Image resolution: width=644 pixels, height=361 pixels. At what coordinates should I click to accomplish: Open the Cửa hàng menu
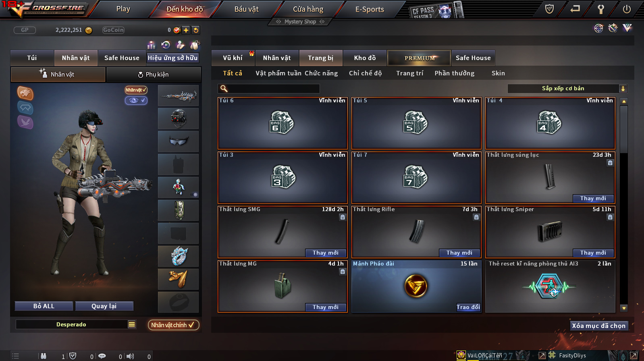point(308,9)
